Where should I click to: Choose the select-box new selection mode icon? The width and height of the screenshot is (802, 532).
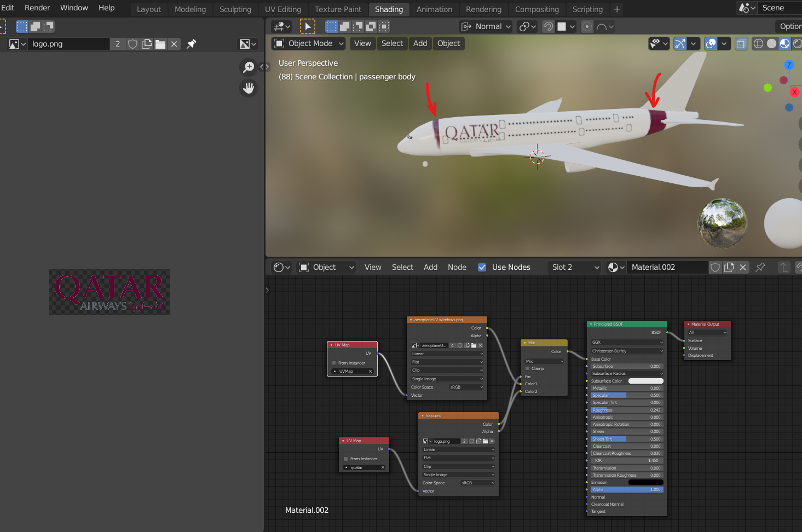pyautogui.click(x=331, y=26)
